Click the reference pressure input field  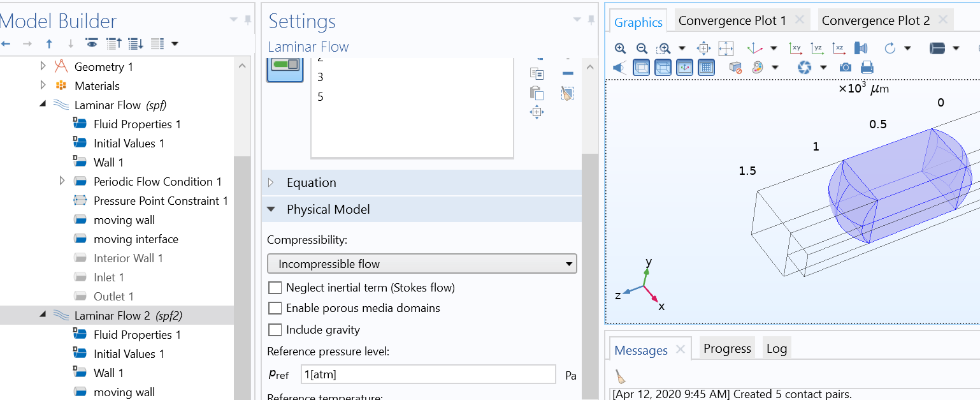pos(428,374)
